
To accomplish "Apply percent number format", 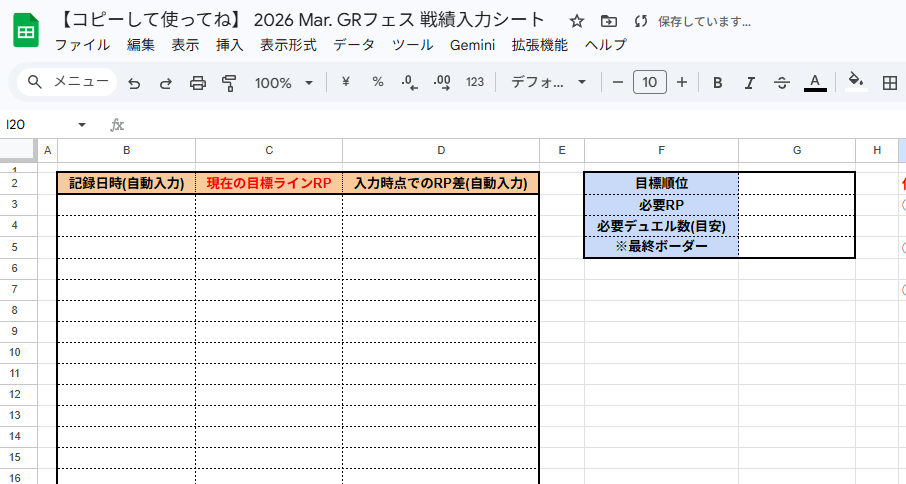I will tap(378, 83).
